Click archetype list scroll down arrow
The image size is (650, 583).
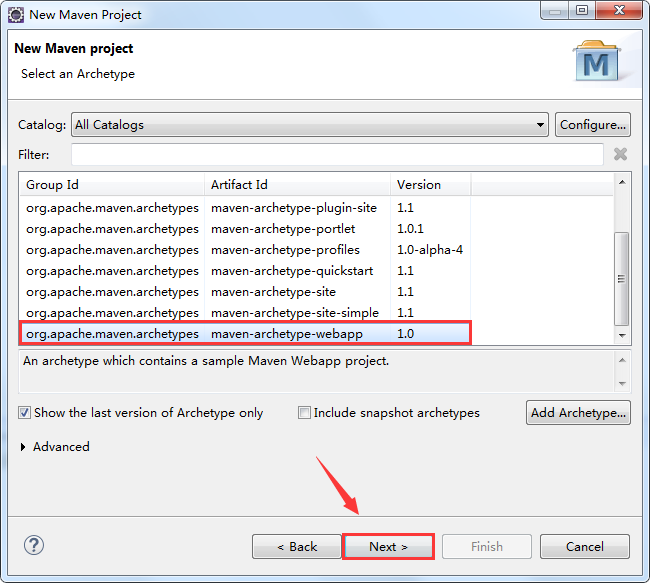622,335
